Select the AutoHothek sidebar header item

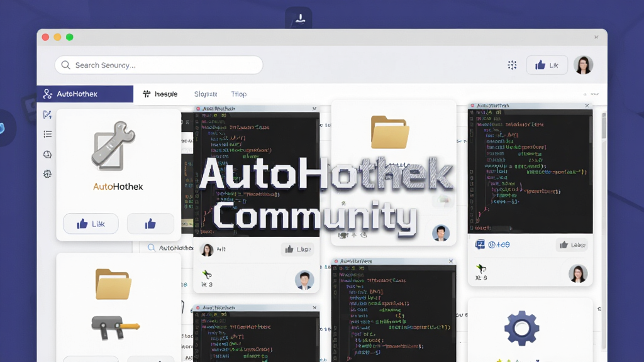[x=85, y=94]
